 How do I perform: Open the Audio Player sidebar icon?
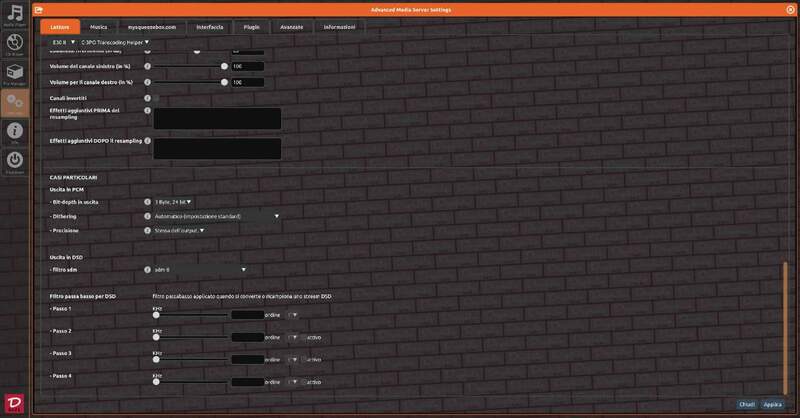15,17
